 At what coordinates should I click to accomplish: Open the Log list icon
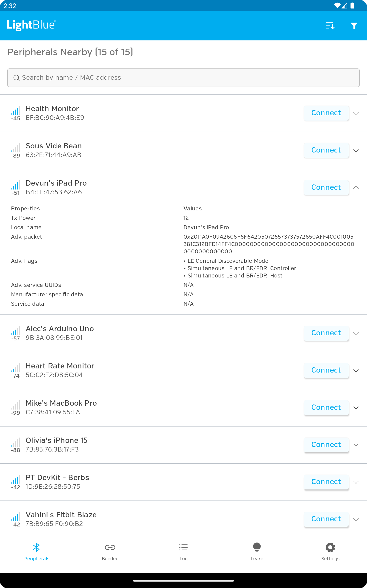pyautogui.click(x=183, y=547)
